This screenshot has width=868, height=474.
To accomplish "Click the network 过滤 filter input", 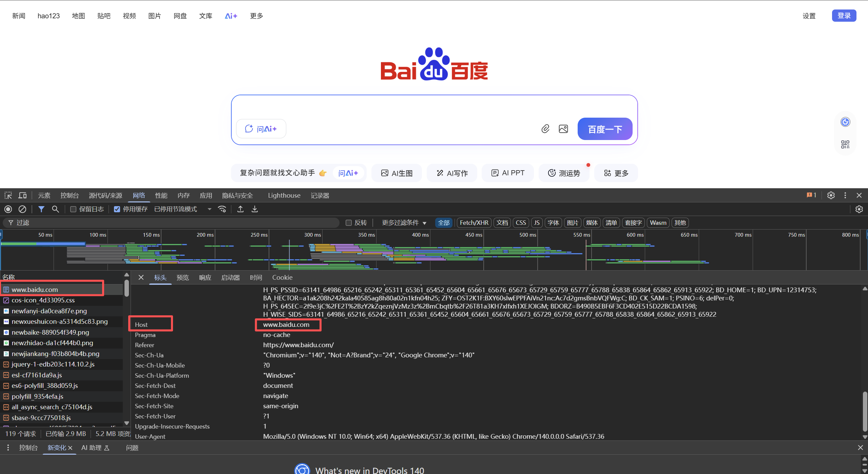I will (171, 223).
